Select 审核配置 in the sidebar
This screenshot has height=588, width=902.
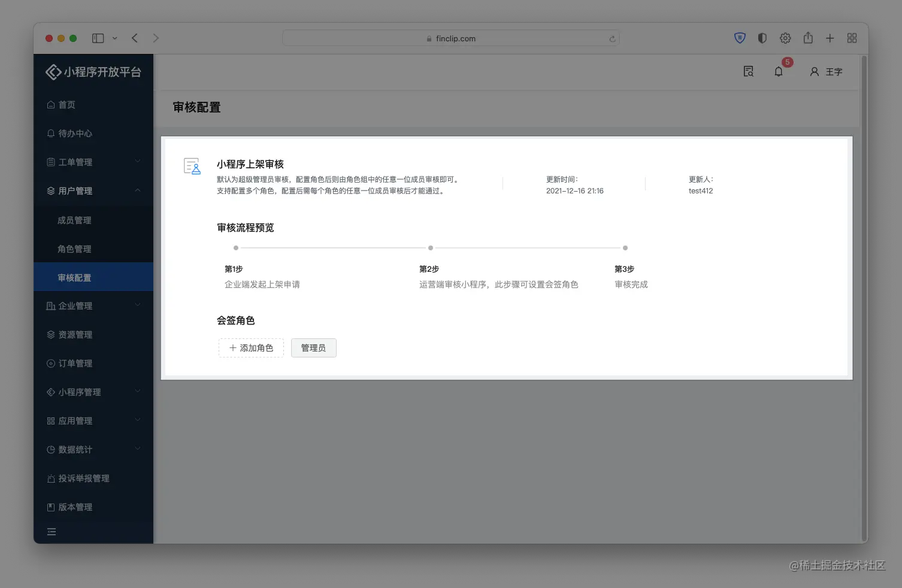pyautogui.click(x=93, y=277)
